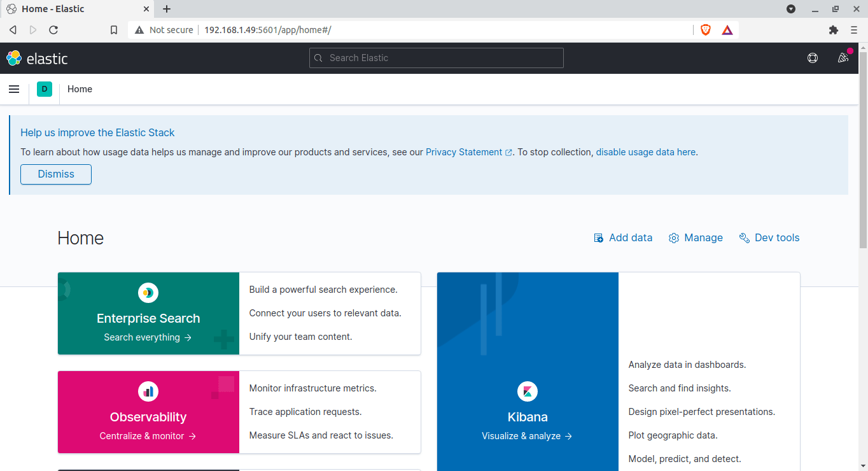Open the hamburger navigation menu
This screenshot has height=471, width=868.
tap(14, 89)
